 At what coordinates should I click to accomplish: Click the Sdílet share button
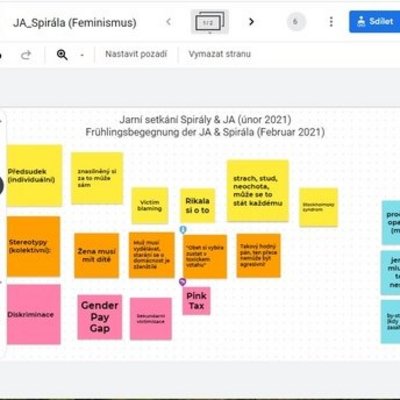(x=375, y=22)
